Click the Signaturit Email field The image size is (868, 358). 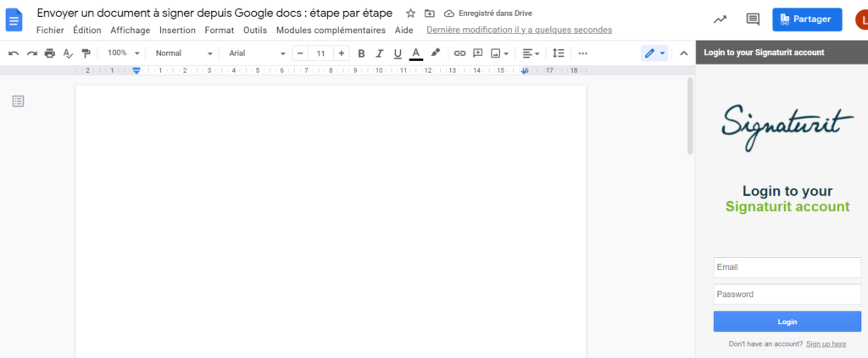click(787, 267)
